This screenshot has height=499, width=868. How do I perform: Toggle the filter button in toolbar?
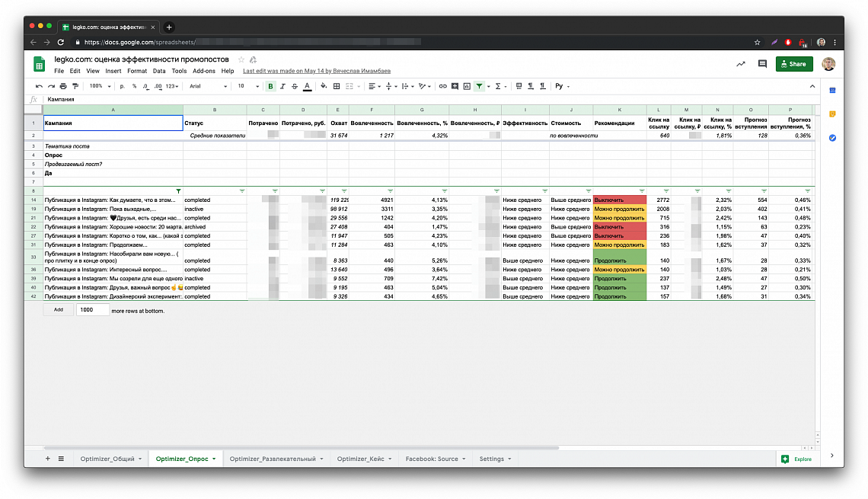(480, 86)
